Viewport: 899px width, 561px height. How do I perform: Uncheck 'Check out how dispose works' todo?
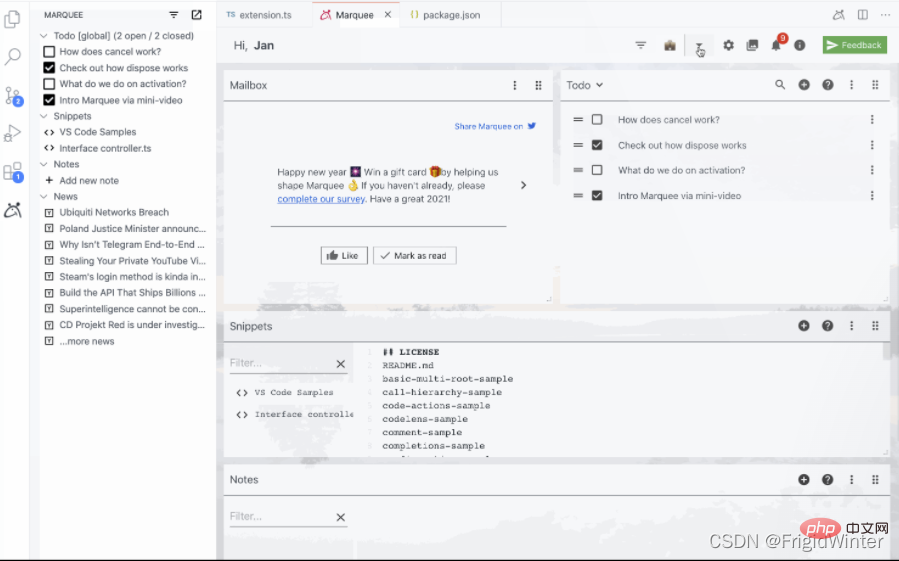(x=597, y=145)
